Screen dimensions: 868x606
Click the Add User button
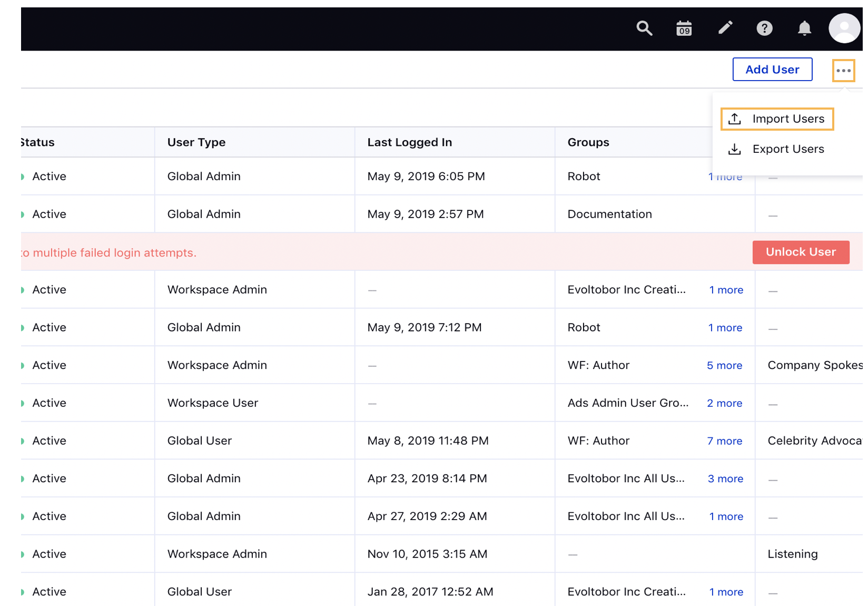point(772,69)
